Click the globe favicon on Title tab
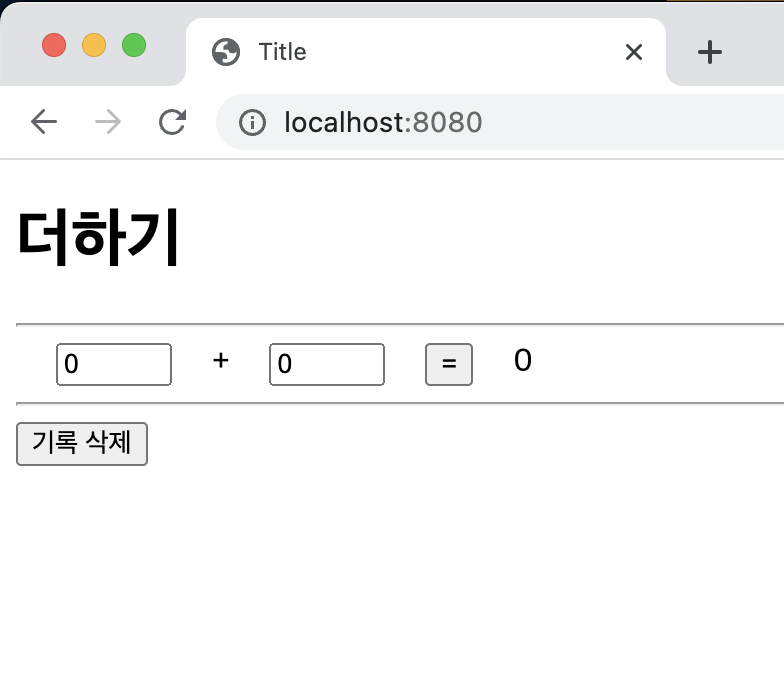This screenshot has width=784, height=676. point(226,52)
